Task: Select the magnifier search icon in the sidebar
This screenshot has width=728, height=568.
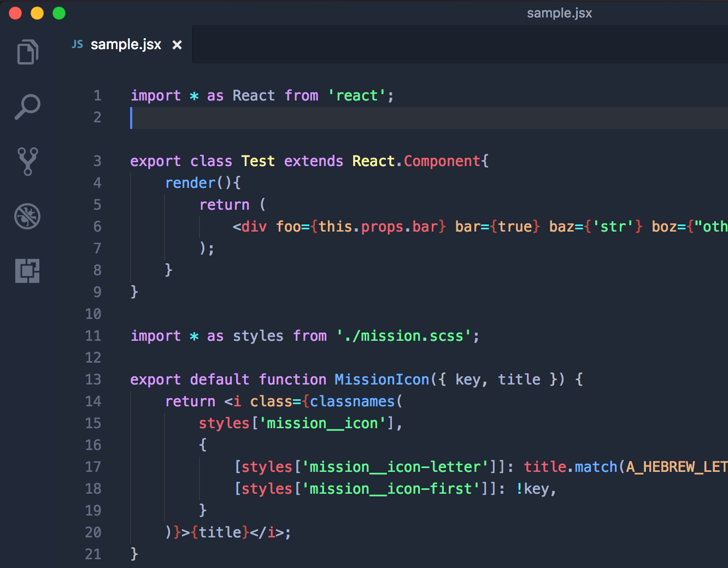Action: tap(27, 106)
